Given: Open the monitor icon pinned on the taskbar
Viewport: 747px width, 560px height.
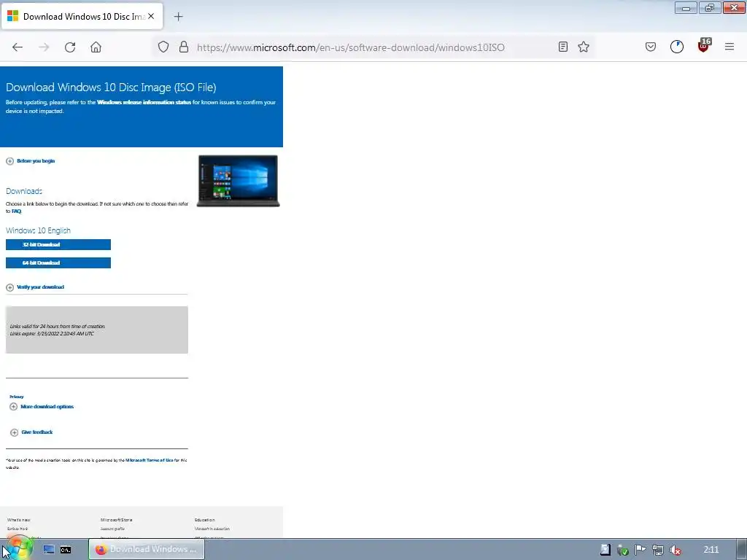Looking at the screenshot, I should point(49,550).
